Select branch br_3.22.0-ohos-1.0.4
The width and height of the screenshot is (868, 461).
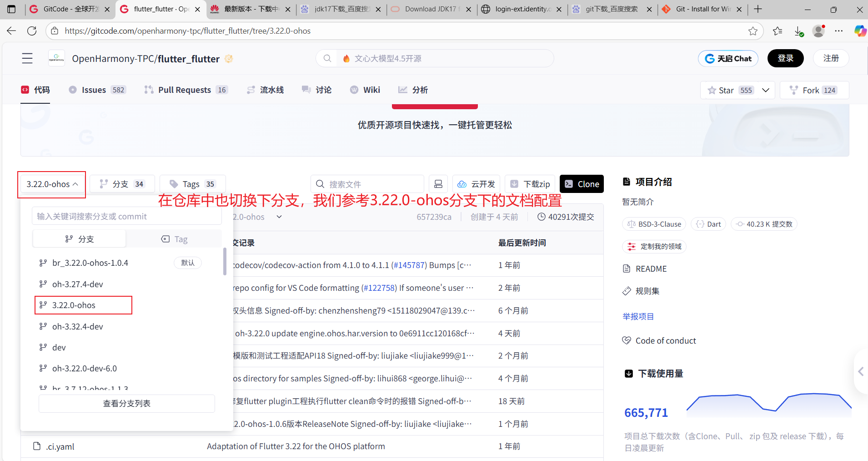90,263
